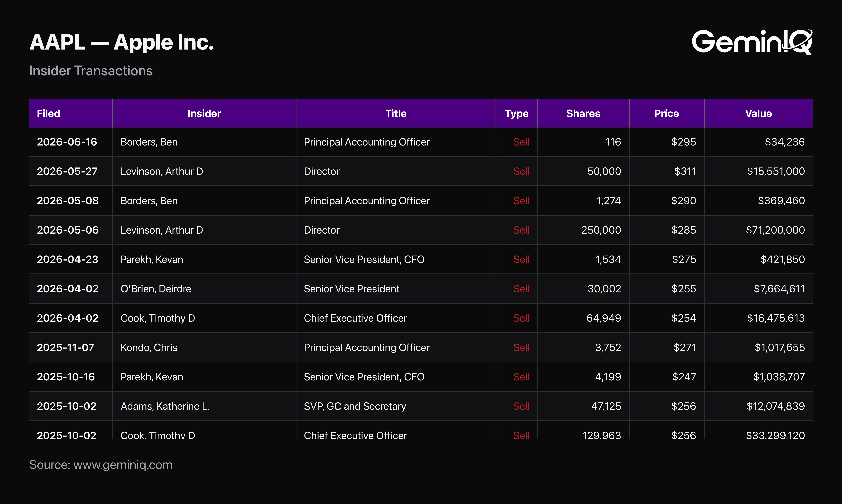Click the Title column header

396,113
